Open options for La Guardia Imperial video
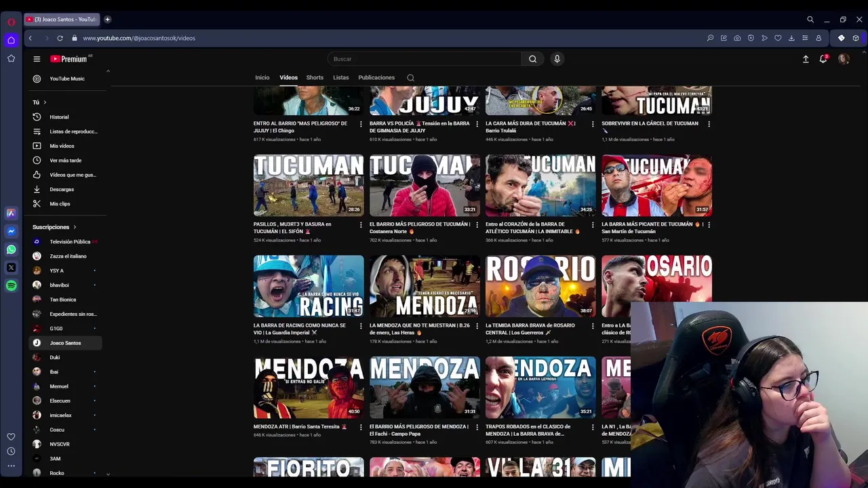This screenshot has width=868, height=488. tap(361, 325)
